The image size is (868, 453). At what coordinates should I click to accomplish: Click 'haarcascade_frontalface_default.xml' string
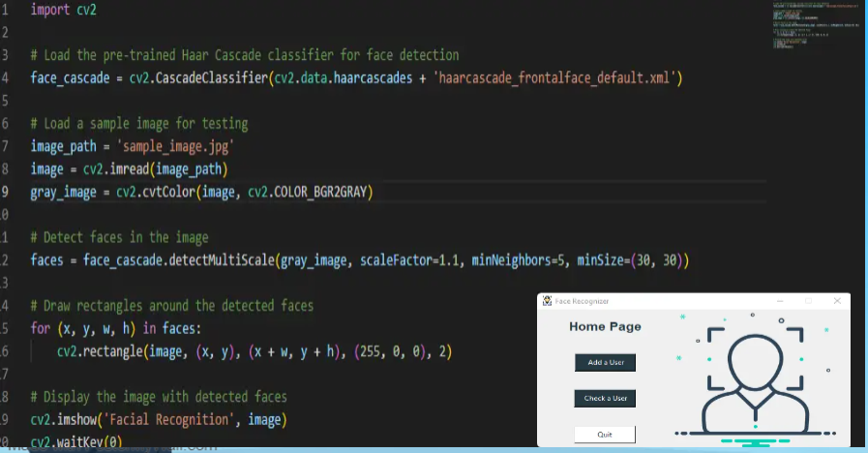[554, 78]
